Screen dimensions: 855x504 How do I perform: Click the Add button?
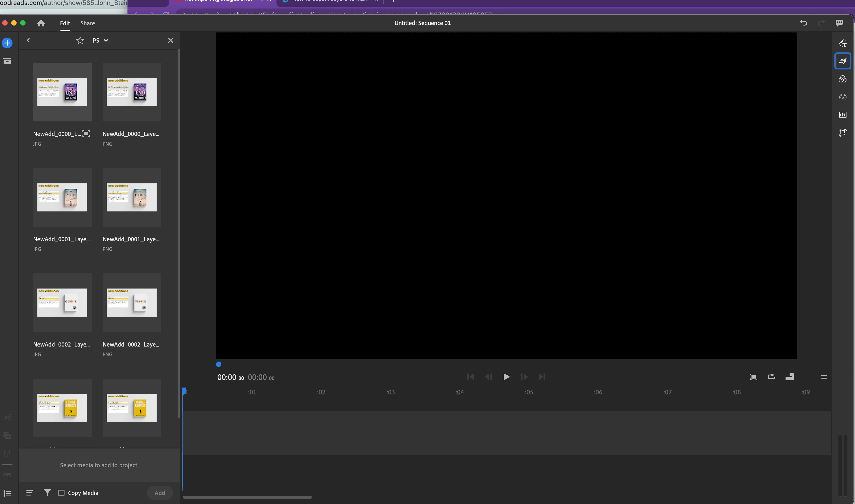tap(160, 492)
